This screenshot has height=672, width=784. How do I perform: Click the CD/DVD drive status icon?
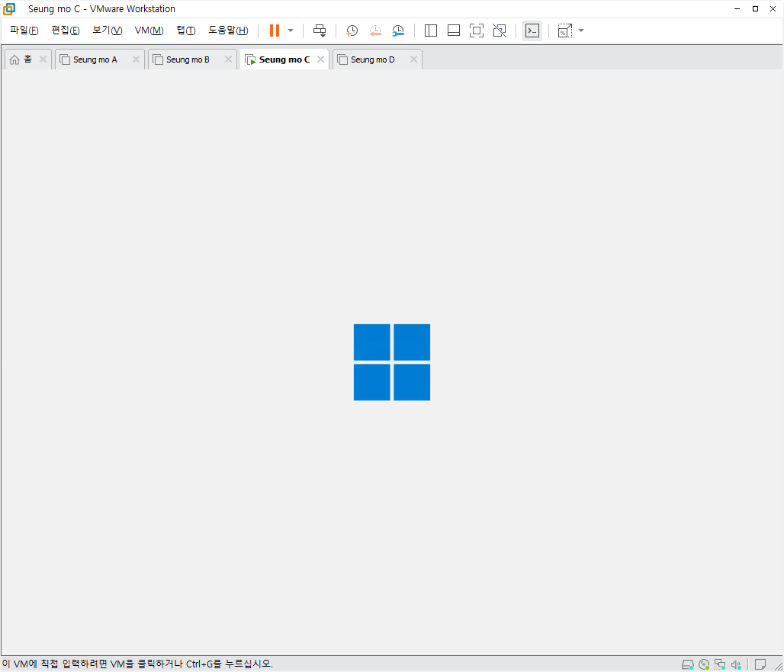(x=704, y=664)
